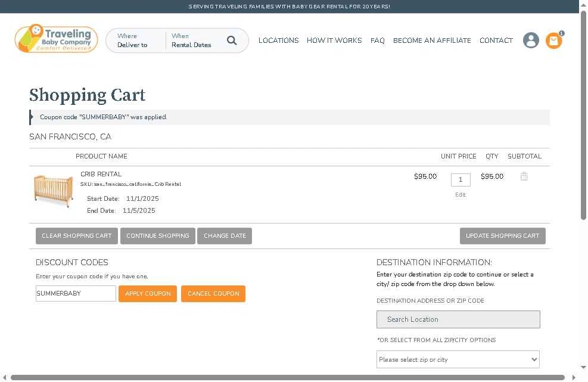The height and width of the screenshot is (382, 588).
Task: Click the cart item count badge
Action: tap(561, 33)
